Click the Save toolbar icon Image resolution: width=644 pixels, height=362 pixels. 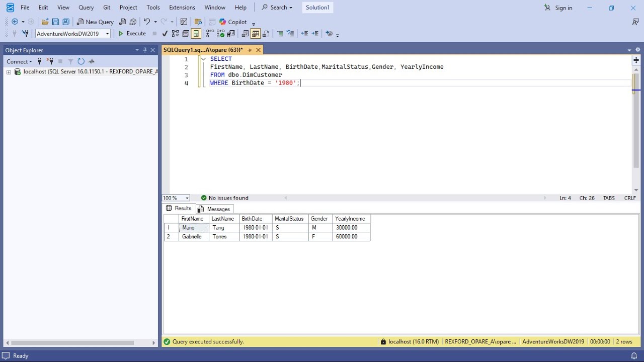pyautogui.click(x=55, y=22)
